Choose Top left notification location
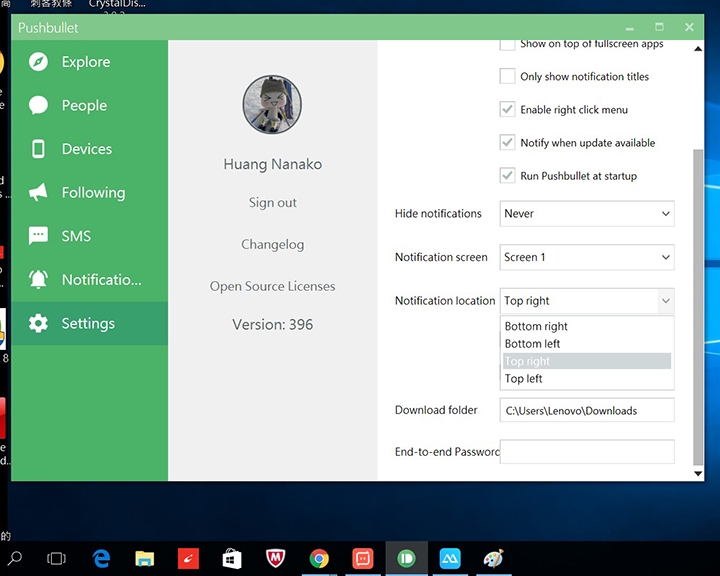The image size is (720, 576). (x=587, y=378)
